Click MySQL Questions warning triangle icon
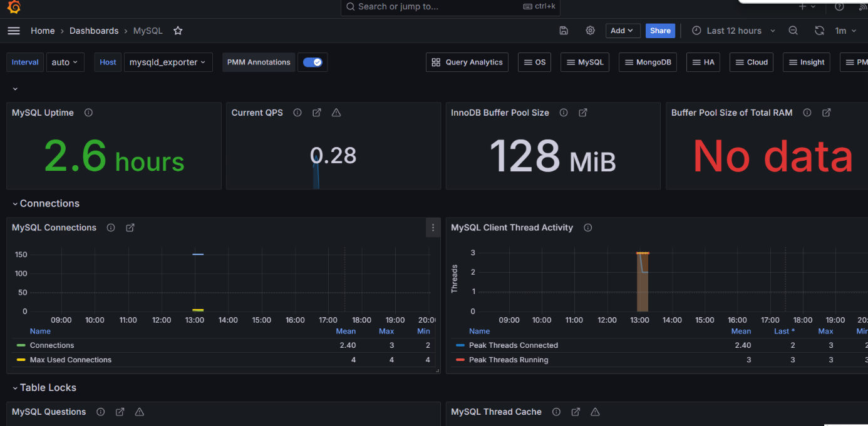 point(140,412)
